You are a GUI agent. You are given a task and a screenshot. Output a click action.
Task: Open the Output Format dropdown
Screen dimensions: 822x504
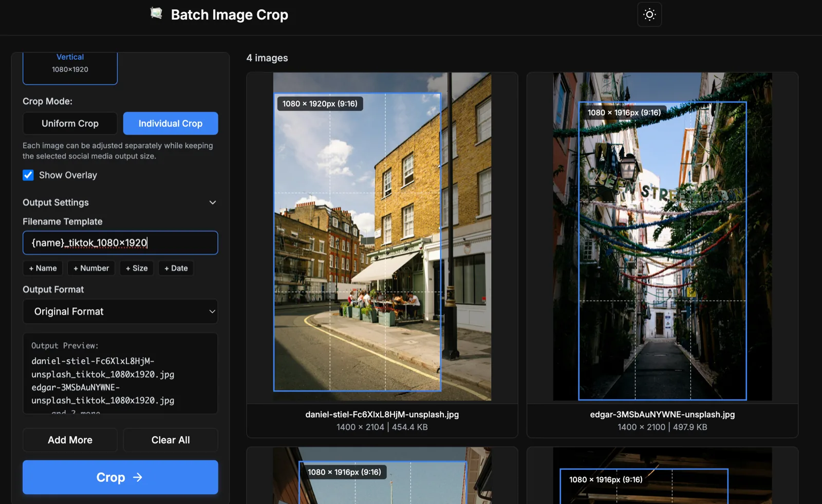(120, 311)
